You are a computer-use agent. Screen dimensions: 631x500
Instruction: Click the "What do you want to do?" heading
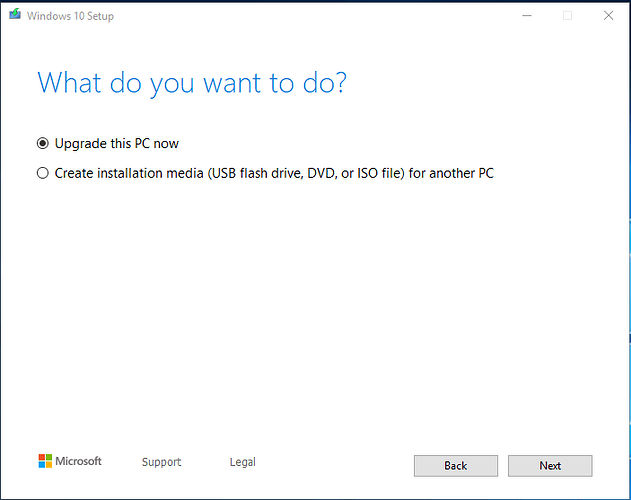click(192, 83)
